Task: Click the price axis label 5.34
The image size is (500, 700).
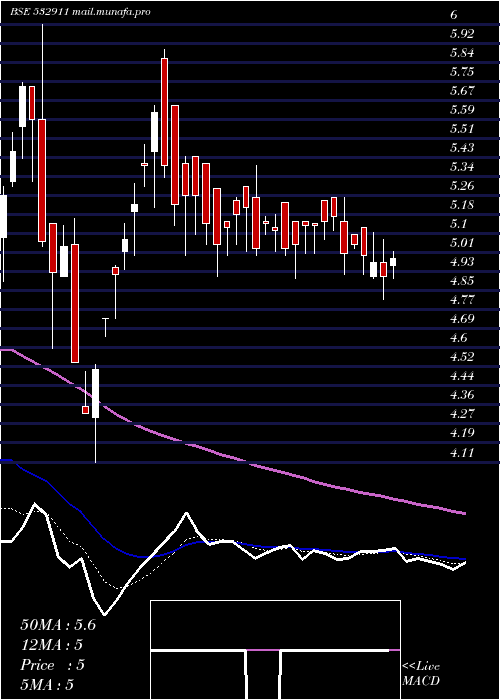Action: tap(462, 167)
